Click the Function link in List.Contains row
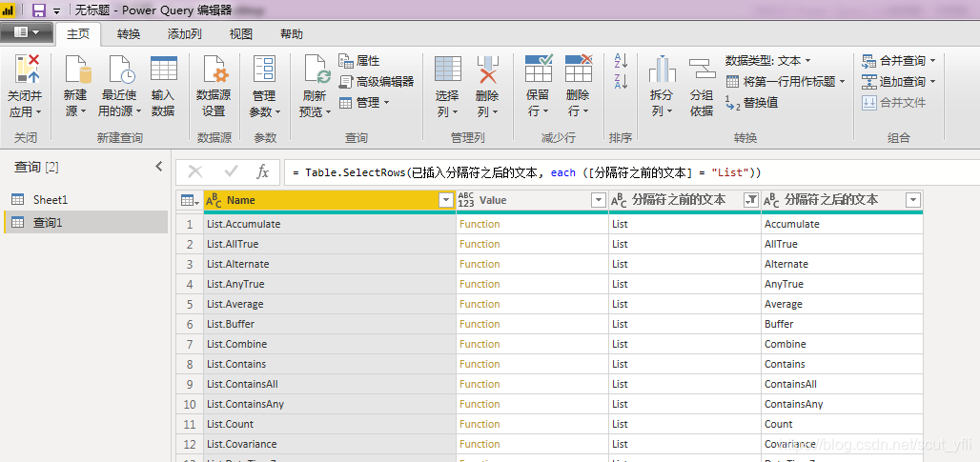980x462 pixels. (480, 363)
